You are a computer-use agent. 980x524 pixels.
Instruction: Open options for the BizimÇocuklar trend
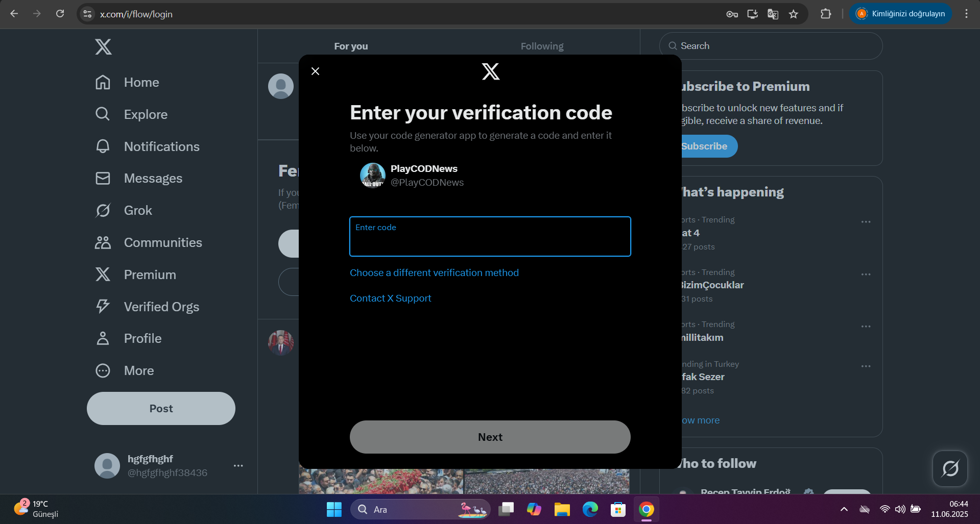pyautogui.click(x=866, y=275)
